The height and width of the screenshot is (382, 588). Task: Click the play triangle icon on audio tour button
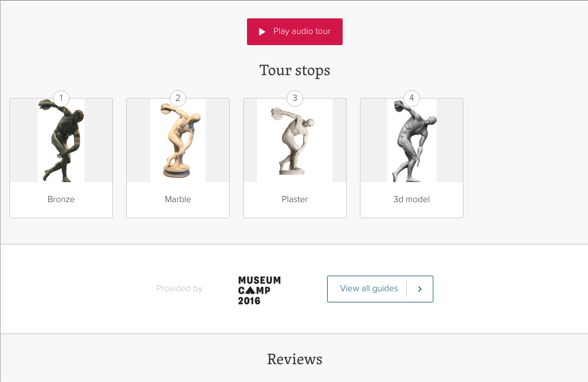point(262,32)
